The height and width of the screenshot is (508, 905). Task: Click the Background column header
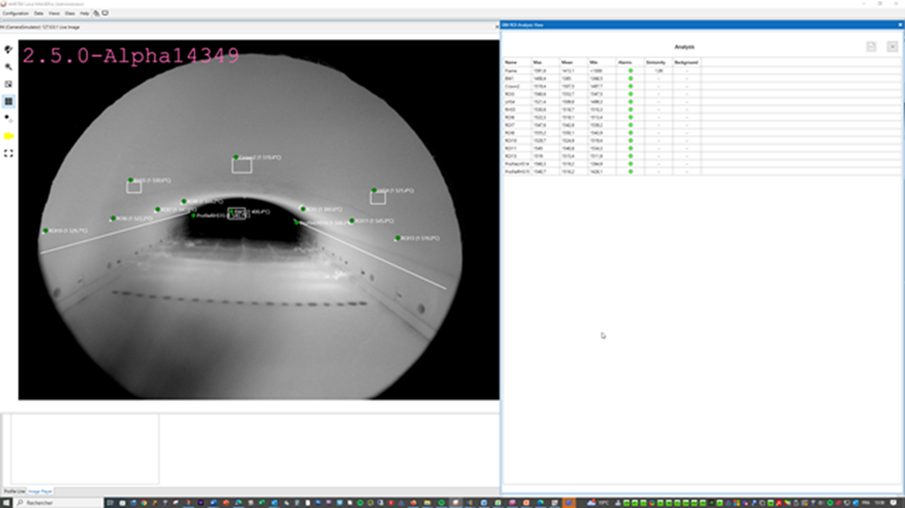[x=686, y=62]
